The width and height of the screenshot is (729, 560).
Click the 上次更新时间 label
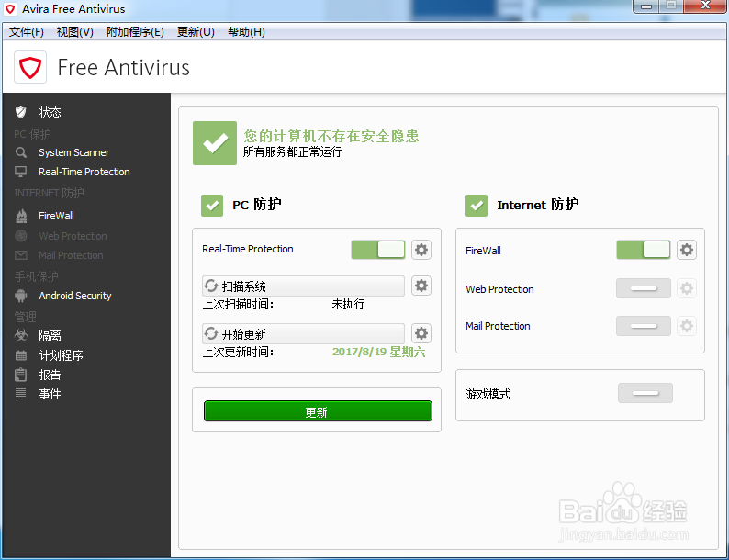[x=238, y=352]
